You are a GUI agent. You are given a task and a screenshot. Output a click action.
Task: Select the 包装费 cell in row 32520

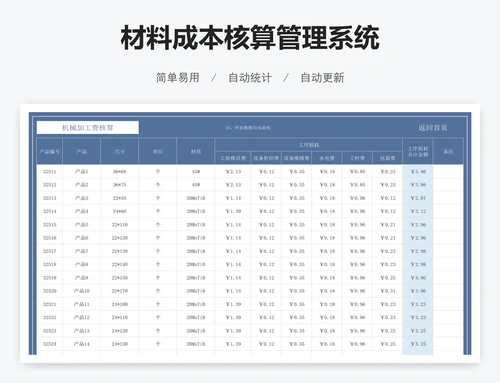[388, 291]
